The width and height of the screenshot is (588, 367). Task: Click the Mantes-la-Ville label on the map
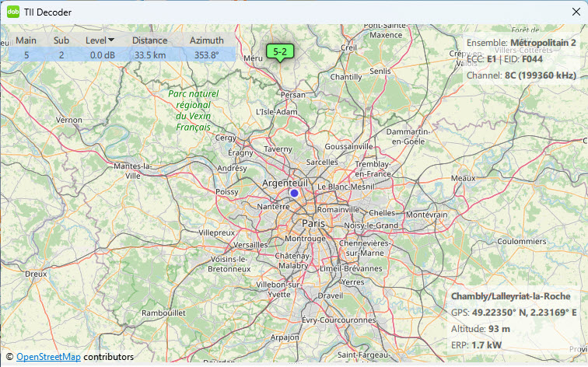pyautogui.click(x=133, y=171)
